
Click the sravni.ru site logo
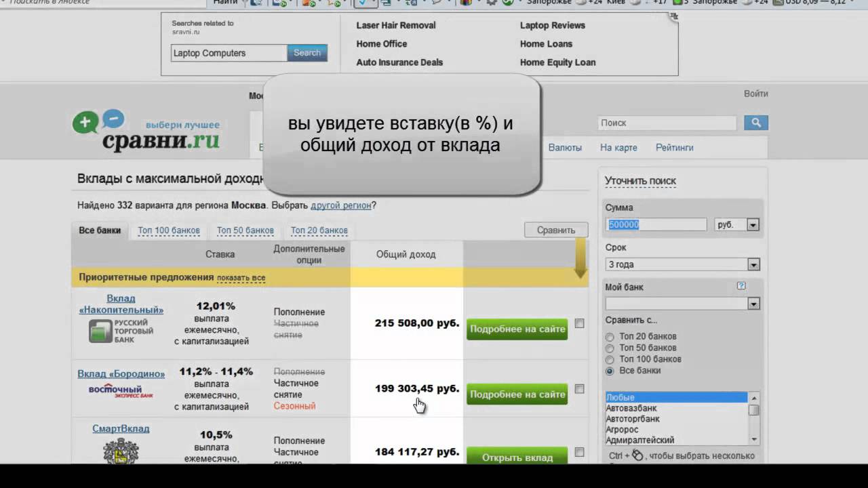[146, 131]
